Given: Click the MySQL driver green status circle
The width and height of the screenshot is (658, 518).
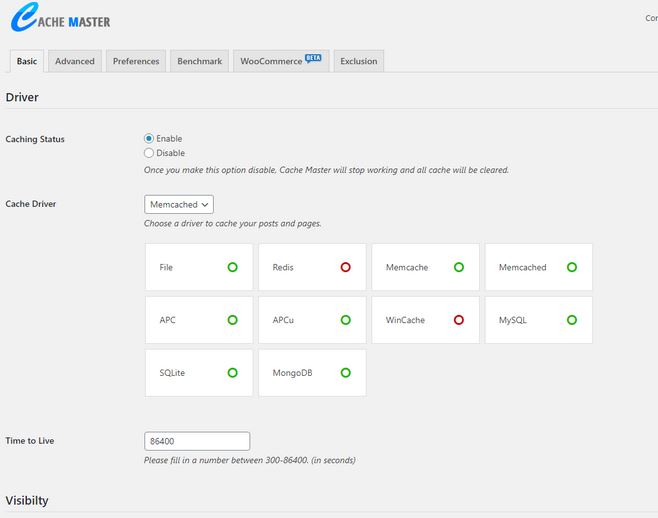Looking at the screenshot, I should pos(572,320).
